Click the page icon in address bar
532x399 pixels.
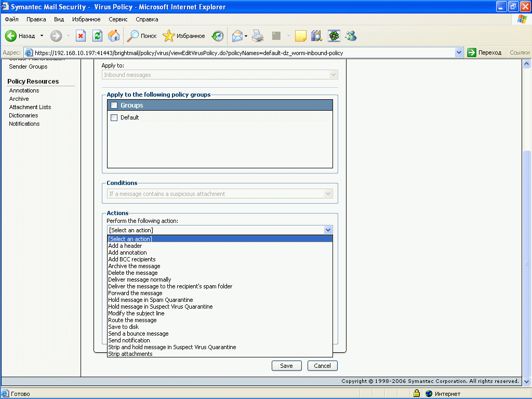(x=29, y=52)
